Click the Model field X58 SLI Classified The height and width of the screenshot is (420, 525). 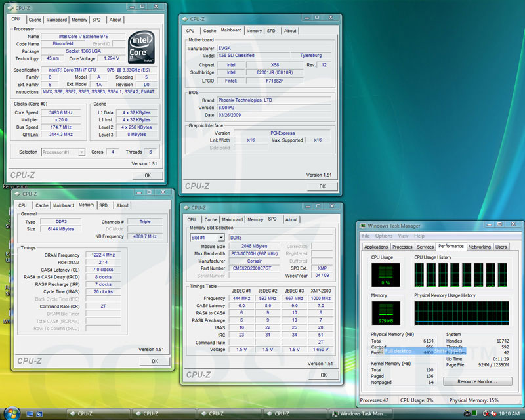[x=253, y=56]
